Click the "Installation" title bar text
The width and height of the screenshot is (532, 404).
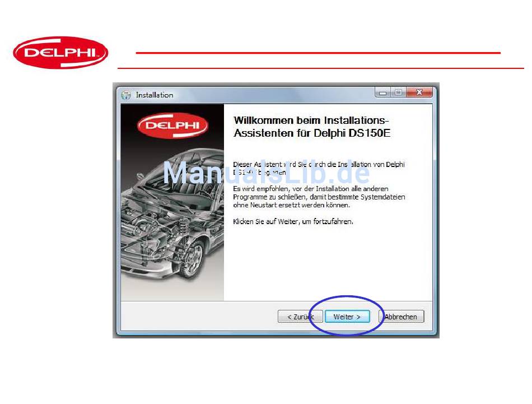[155, 95]
